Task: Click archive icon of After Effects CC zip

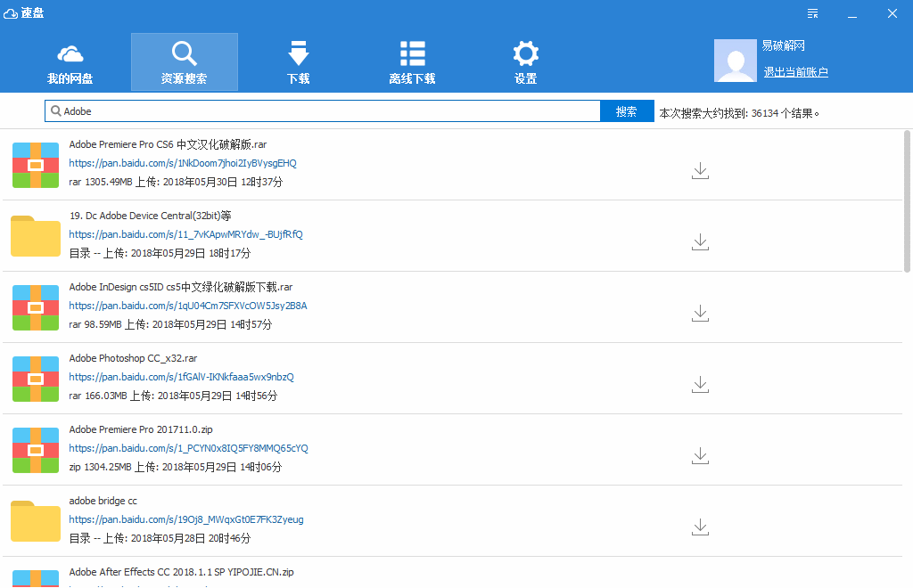Action: tap(36, 579)
